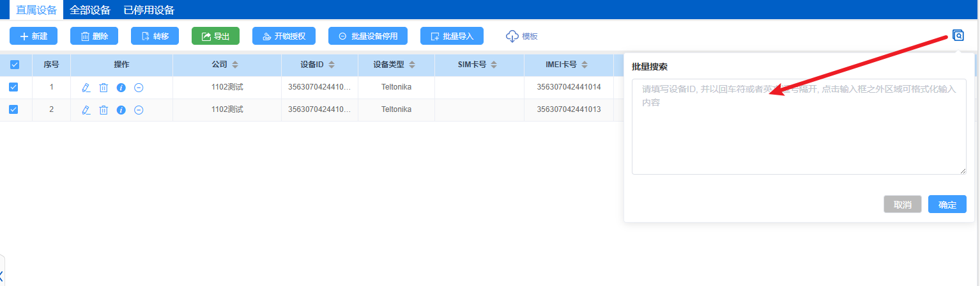Uncheck the checkbox for row 1
The width and height of the screenshot is (980, 286).
click(x=13, y=87)
